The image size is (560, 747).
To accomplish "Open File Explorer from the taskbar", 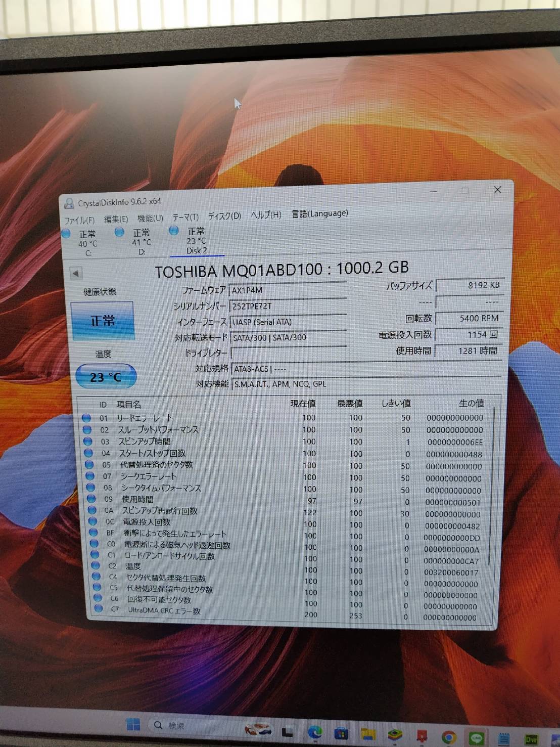I will pos(367,734).
